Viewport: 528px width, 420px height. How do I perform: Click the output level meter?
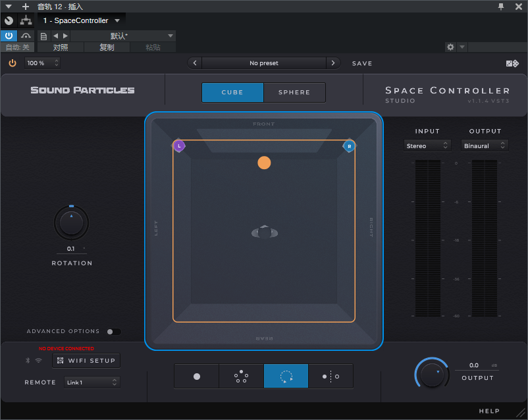click(x=485, y=238)
